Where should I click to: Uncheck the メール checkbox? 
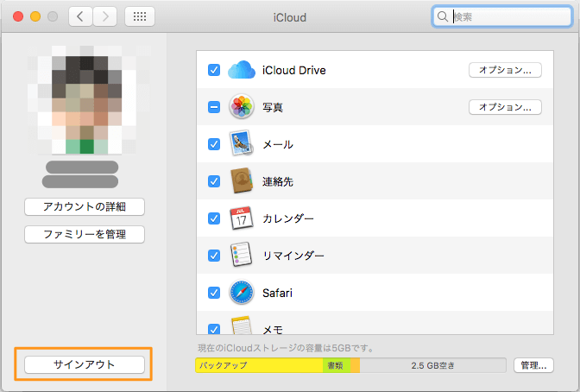click(214, 144)
